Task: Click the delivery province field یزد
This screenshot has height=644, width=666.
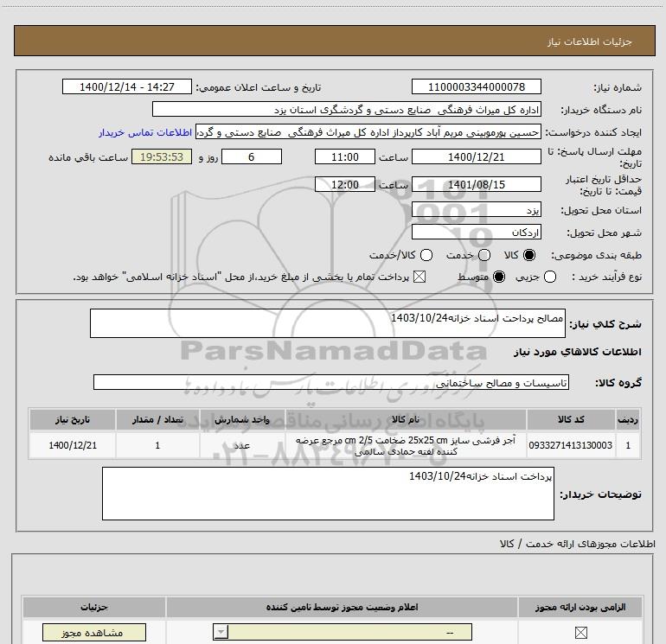Action: pos(476,210)
